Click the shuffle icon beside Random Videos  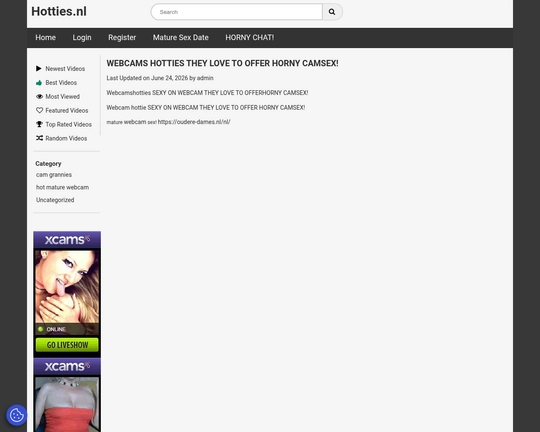point(39,138)
